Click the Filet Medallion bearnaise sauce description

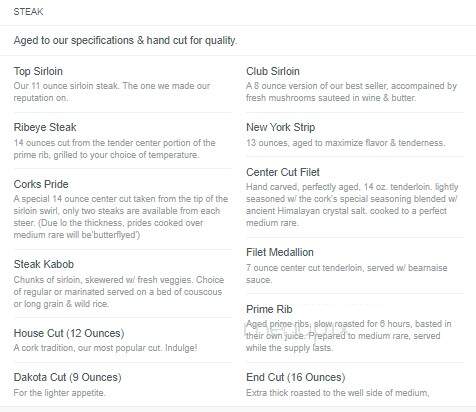pos(347,274)
